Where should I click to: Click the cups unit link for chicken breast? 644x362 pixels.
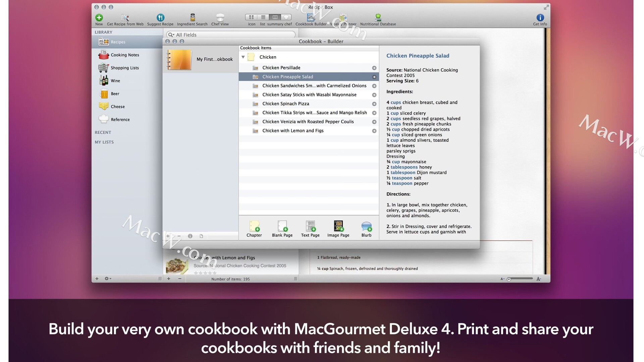[396, 103]
